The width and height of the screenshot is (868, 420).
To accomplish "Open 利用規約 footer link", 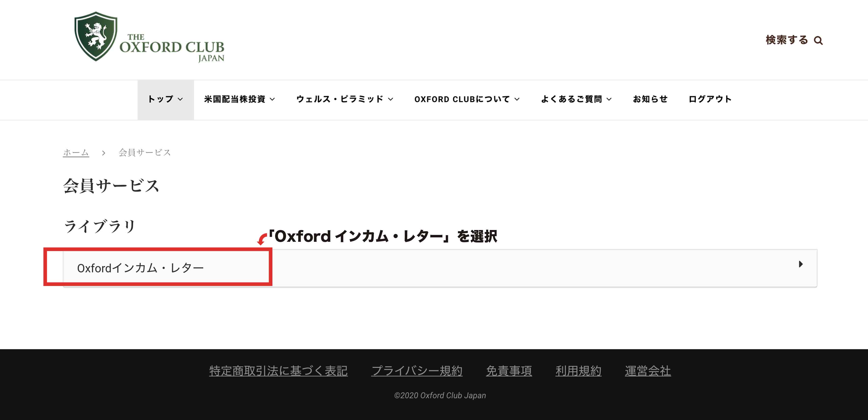I will click(578, 371).
